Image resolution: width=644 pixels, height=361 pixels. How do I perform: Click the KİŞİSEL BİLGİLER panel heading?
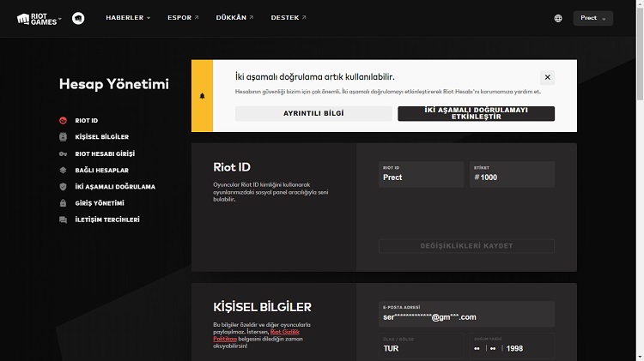coord(262,307)
